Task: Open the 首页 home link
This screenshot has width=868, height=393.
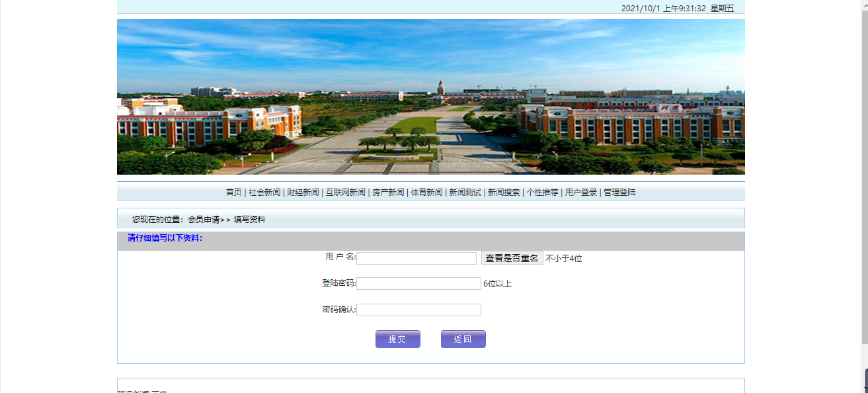Action: [x=234, y=193]
